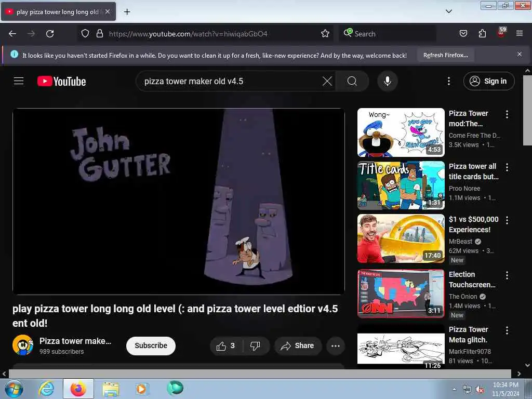
Task: Dislike the video with thumbs down
Action: tap(255, 345)
